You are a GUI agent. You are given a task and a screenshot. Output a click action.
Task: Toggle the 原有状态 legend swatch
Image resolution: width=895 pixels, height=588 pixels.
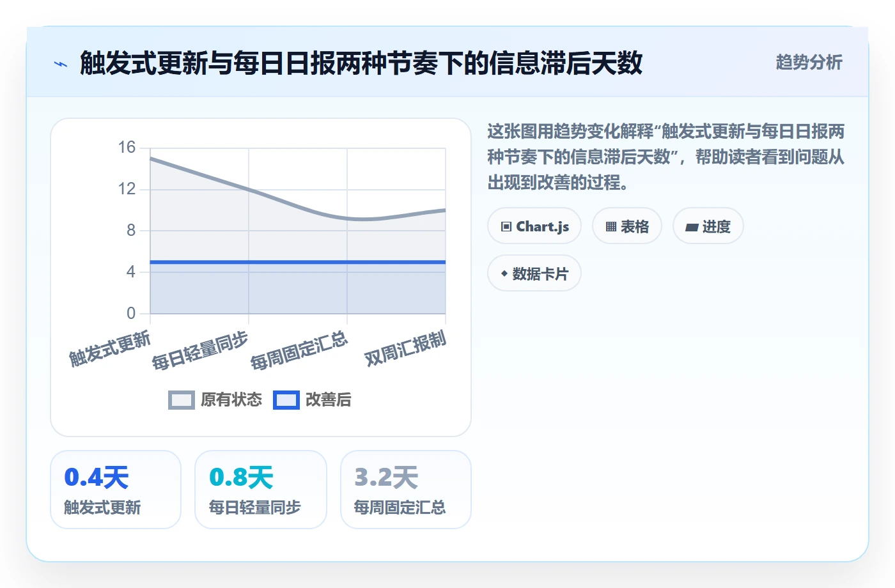pos(182,399)
